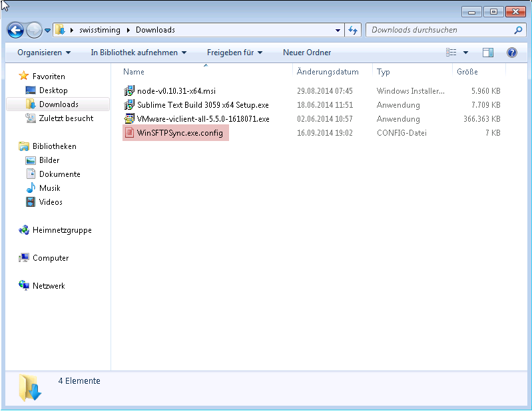Open the Dokumente library

coord(60,174)
